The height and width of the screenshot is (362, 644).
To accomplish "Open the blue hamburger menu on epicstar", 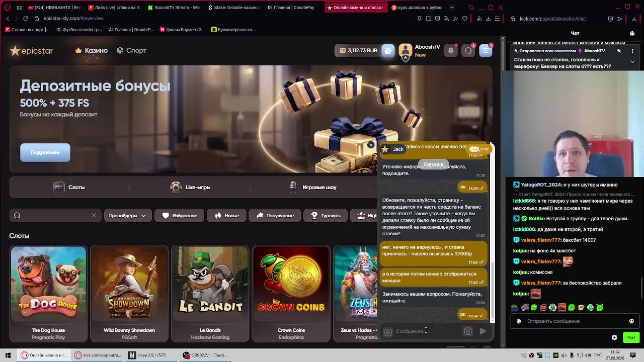I will tap(486, 50).
